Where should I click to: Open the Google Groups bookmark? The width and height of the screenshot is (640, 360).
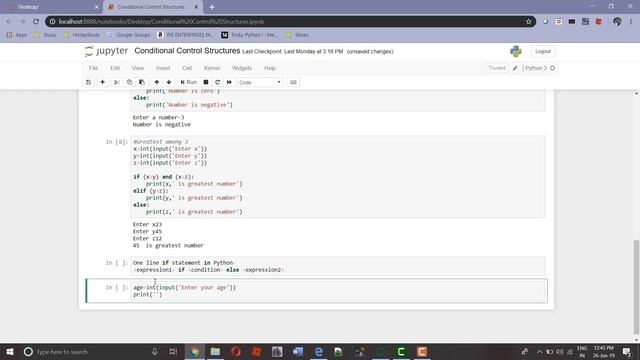(129, 35)
